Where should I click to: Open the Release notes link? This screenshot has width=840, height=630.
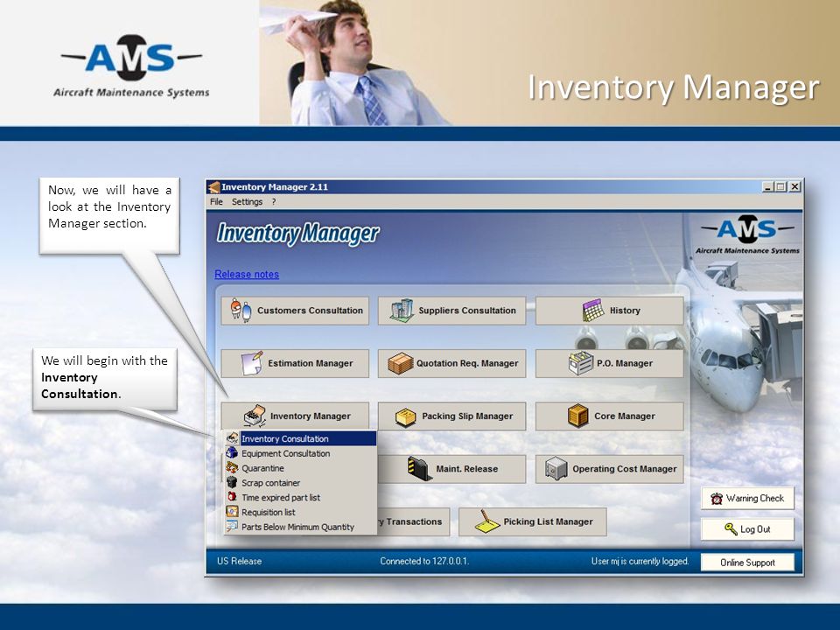[247, 274]
